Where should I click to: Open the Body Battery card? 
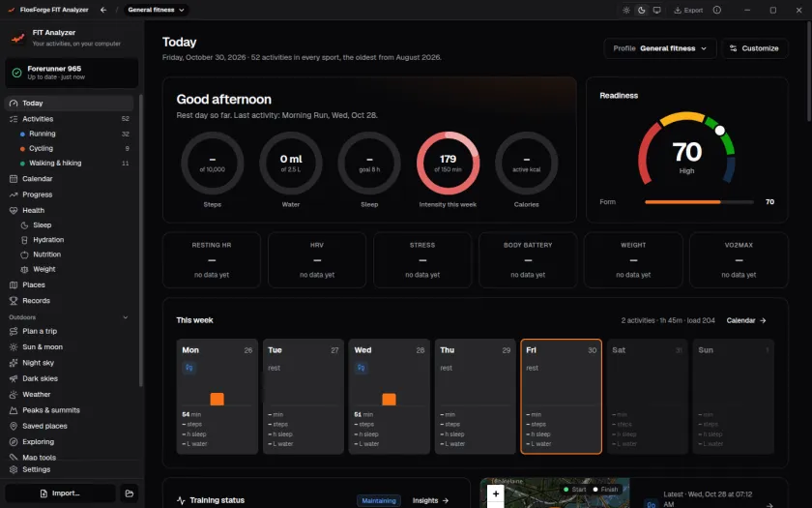point(528,259)
